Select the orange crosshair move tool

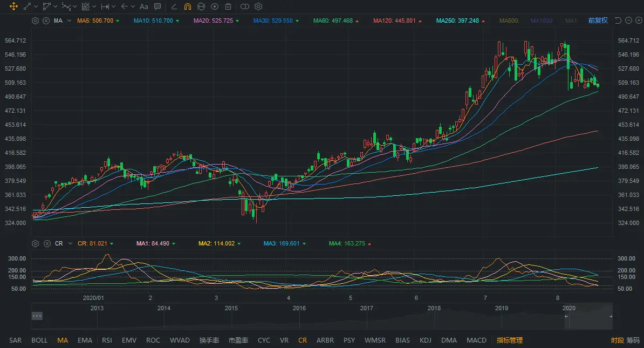click(13, 6)
